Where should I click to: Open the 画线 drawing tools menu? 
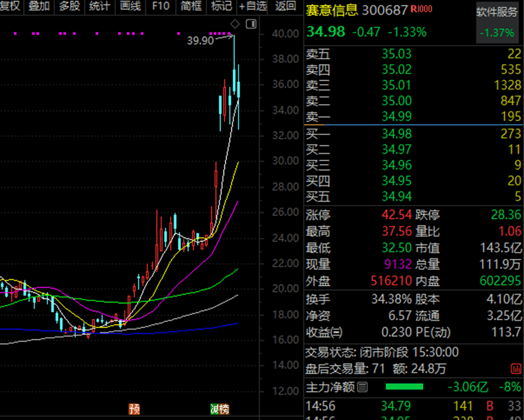coord(130,7)
